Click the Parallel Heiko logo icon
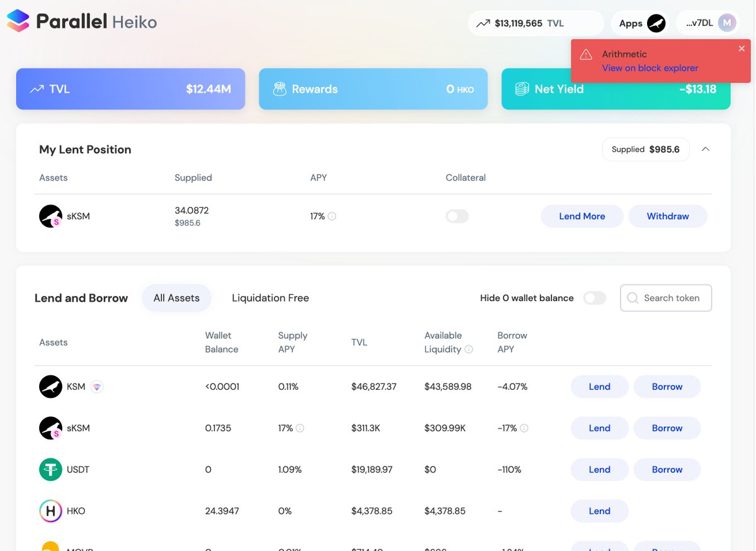 point(18,21)
